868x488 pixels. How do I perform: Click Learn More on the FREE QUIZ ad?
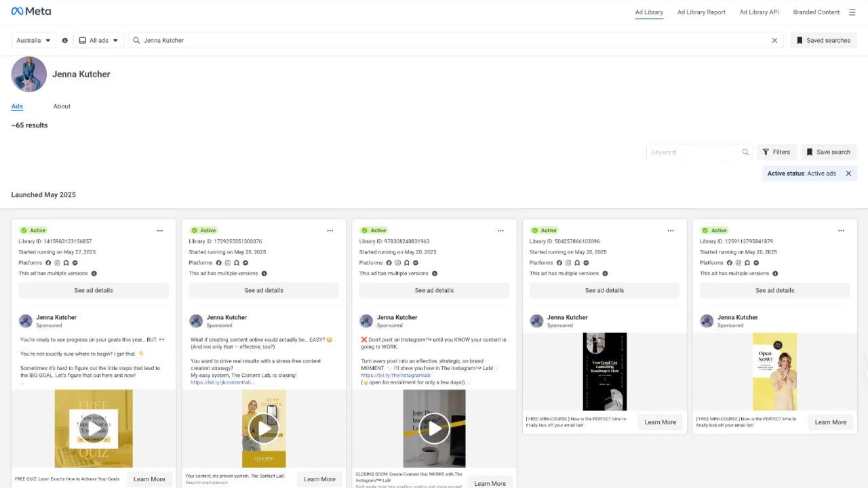(149, 479)
